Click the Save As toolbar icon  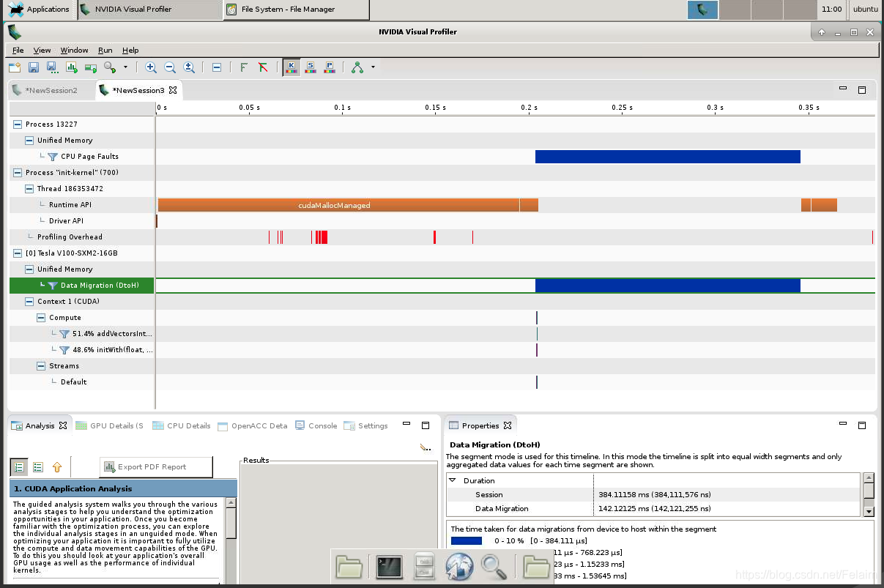pyautogui.click(x=52, y=67)
